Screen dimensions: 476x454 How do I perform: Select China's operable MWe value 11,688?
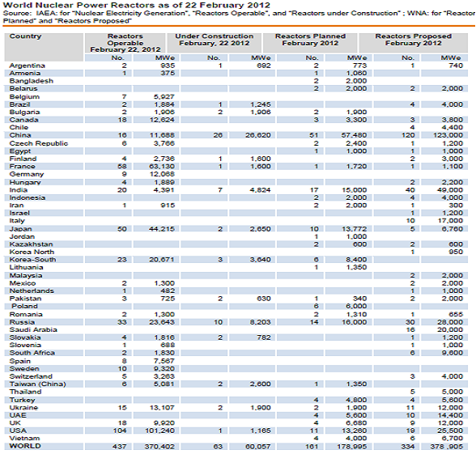tap(162, 135)
